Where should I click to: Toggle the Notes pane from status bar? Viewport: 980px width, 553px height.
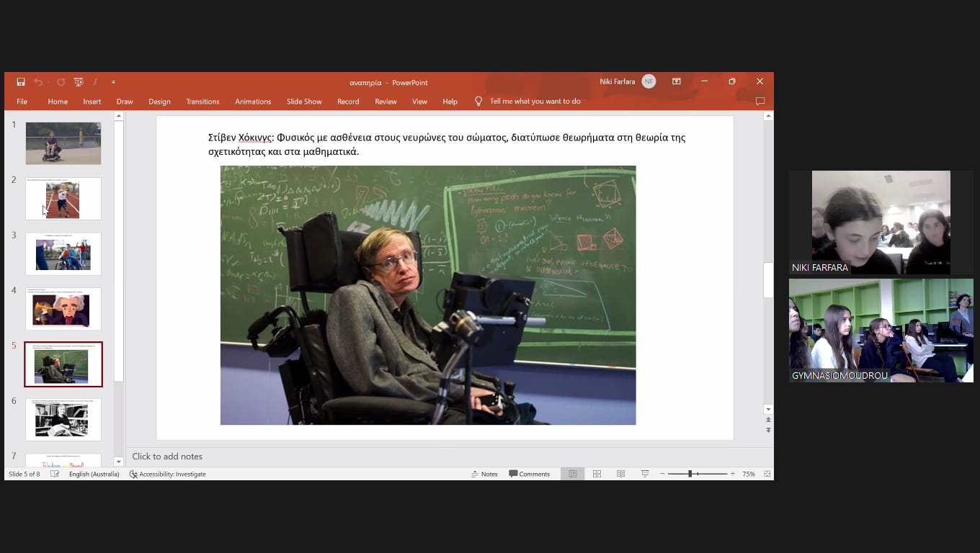(x=484, y=474)
